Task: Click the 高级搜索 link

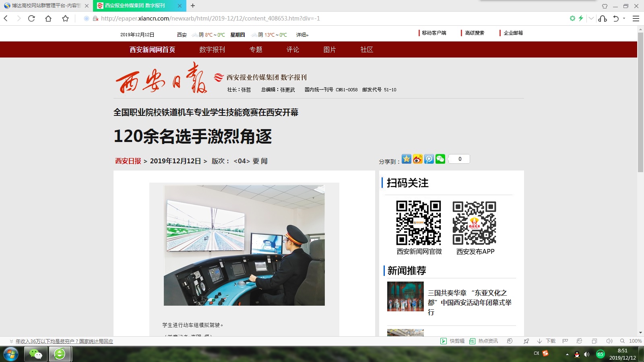Action: (475, 33)
